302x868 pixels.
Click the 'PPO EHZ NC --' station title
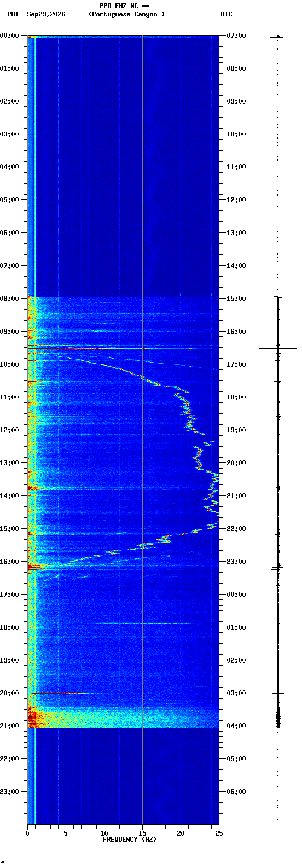point(125,5)
